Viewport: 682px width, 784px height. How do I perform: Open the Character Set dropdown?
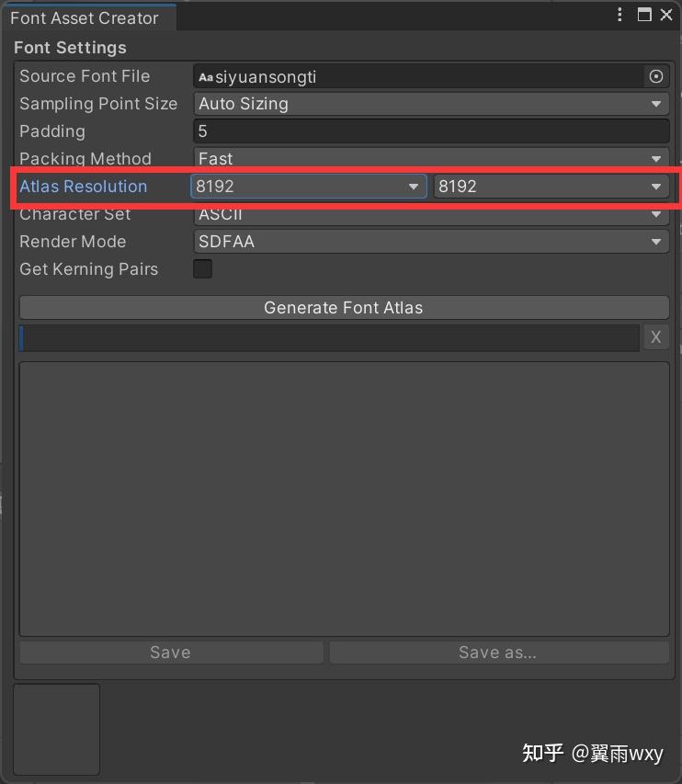(x=430, y=214)
